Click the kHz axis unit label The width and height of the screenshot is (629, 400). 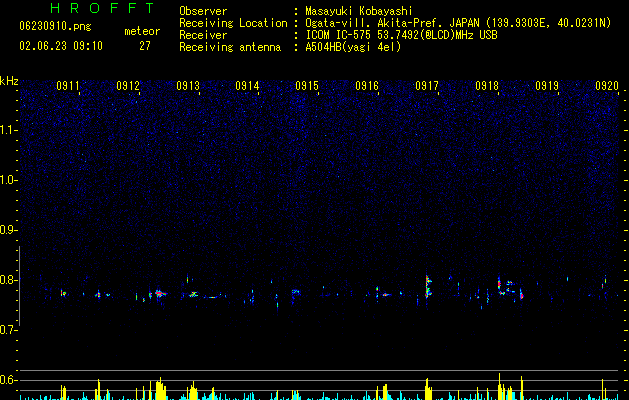(9, 81)
